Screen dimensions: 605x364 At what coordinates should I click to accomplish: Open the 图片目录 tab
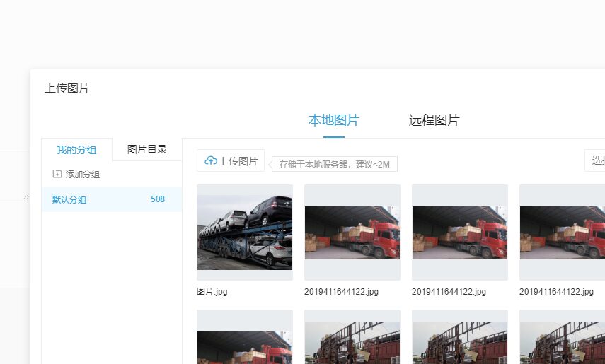pyautogui.click(x=147, y=149)
